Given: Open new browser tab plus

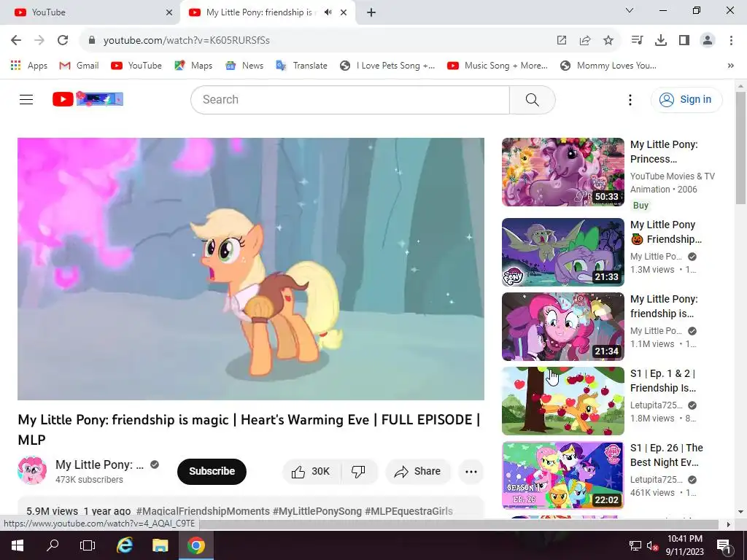Looking at the screenshot, I should pyautogui.click(x=371, y=12).
